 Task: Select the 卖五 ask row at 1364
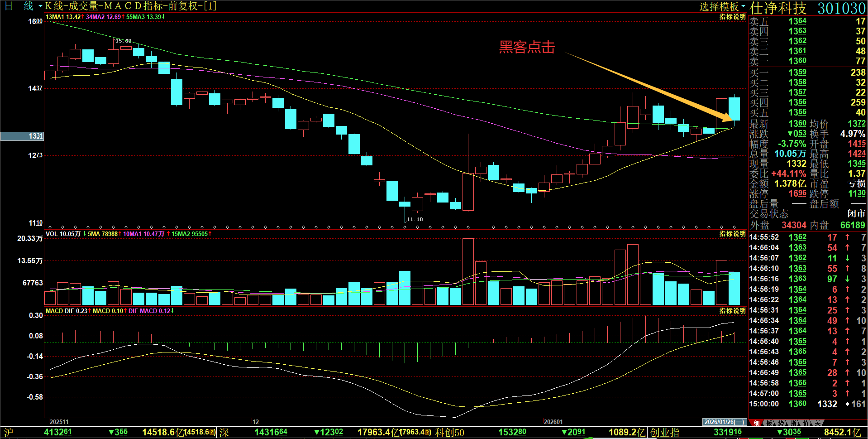pos(807,21)
